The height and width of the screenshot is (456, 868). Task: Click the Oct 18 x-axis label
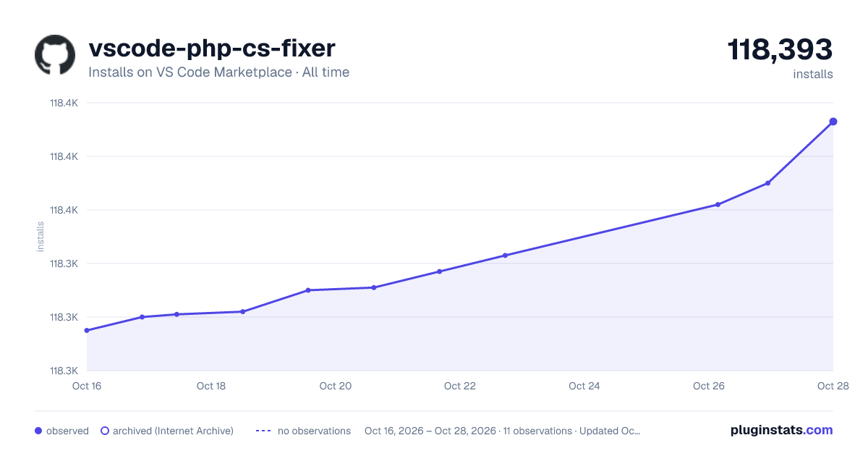point(211,386)
